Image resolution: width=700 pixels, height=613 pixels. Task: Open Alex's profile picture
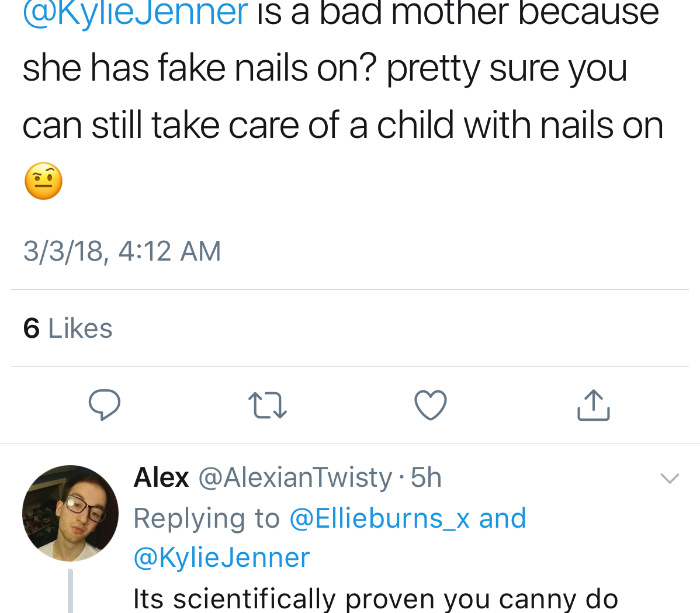(x=70, y=513)
